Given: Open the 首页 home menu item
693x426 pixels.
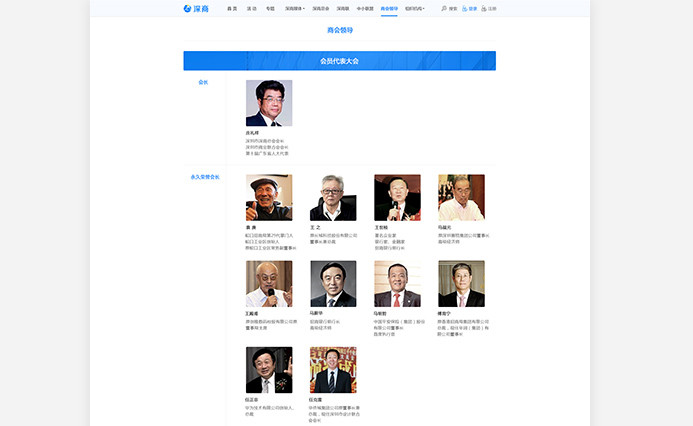Looking at the screenshot, I should click(x=232, y=8).
